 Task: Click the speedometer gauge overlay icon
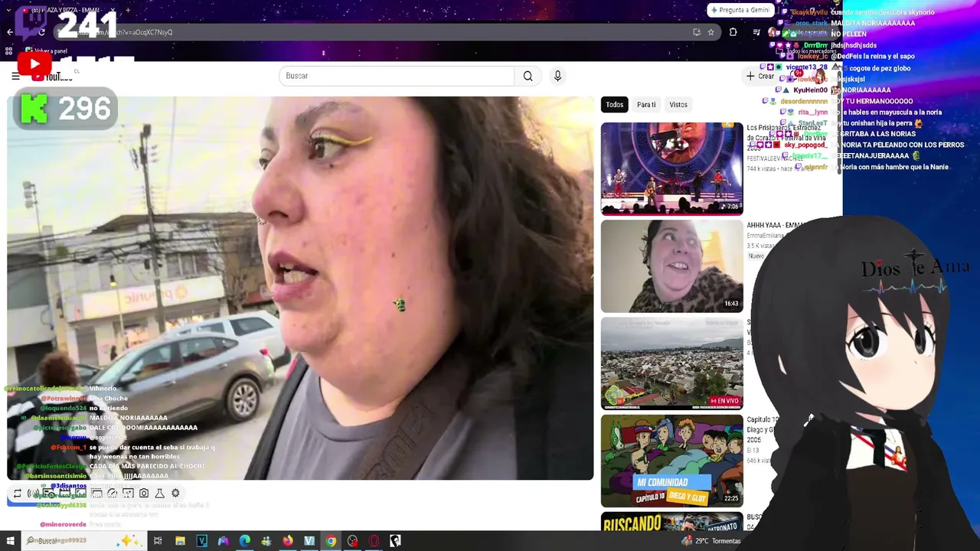(x=113, y=494)
